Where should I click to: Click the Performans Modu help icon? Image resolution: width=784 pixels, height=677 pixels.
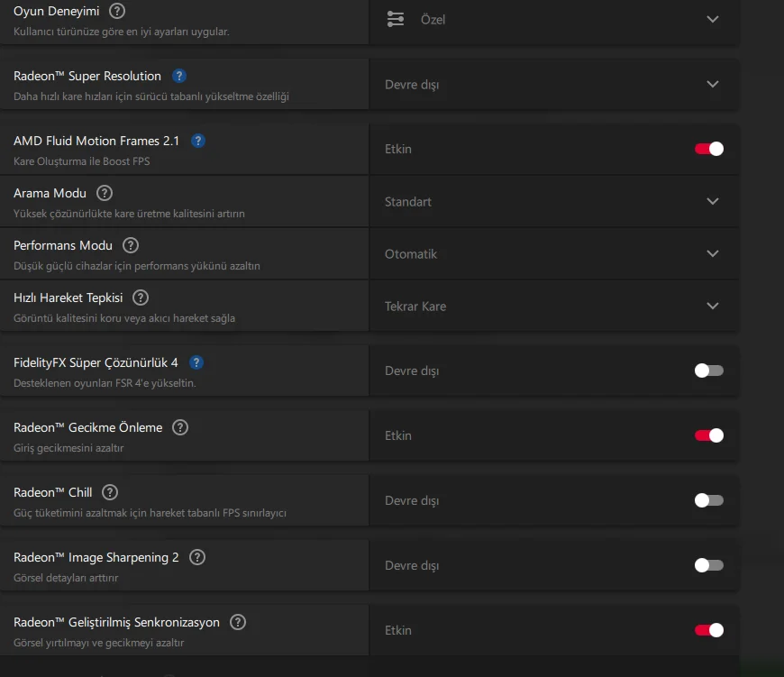click(x=131, y=245)
